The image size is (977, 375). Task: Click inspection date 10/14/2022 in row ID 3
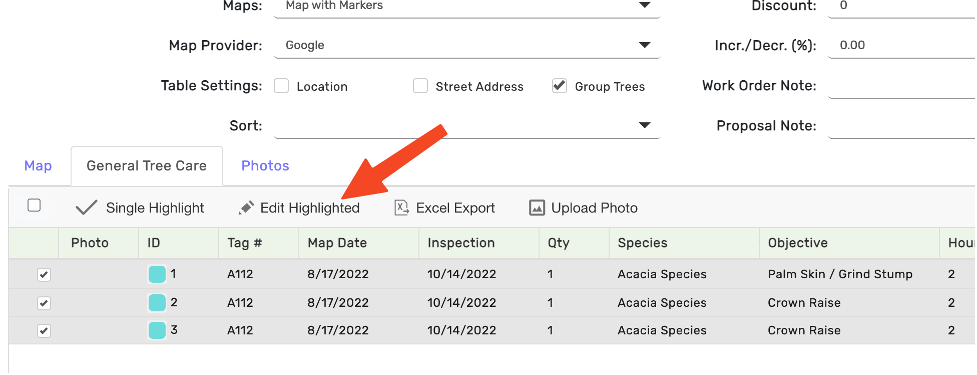[462, 330]
